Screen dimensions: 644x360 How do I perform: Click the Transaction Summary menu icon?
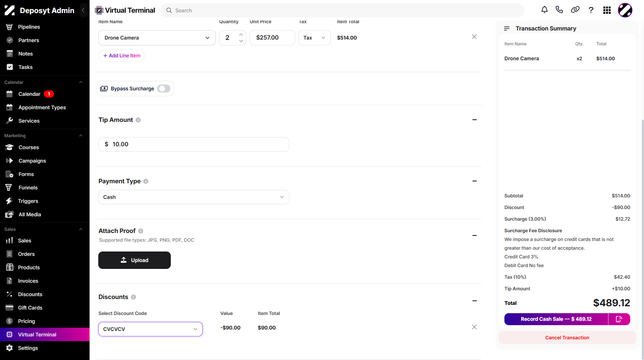507,28
